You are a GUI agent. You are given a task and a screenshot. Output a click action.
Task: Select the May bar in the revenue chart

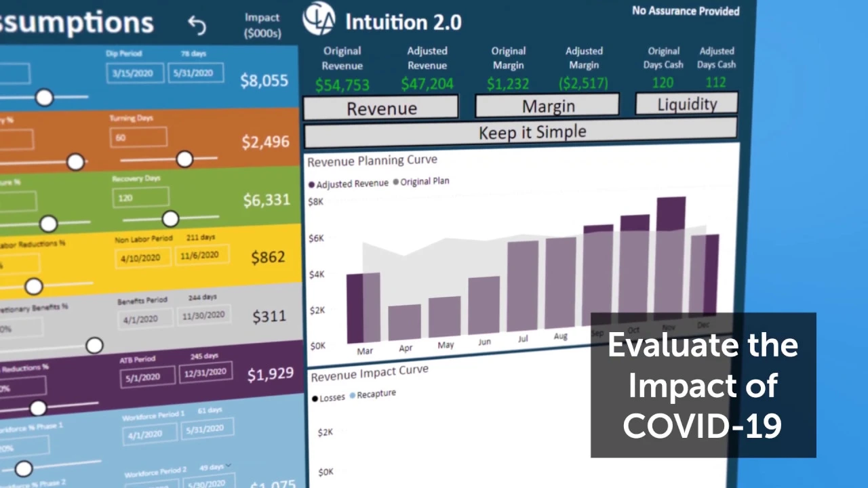pyautogui.click(x=444, y=317)
